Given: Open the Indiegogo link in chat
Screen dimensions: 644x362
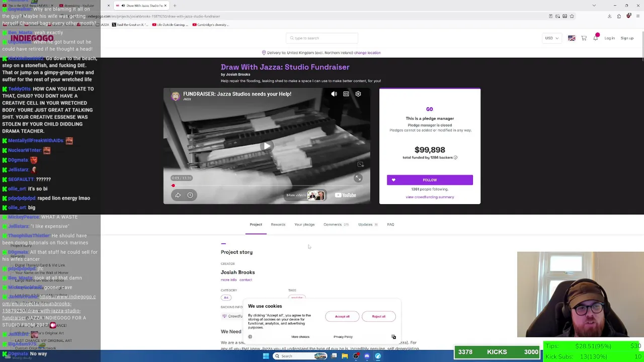Looking at the screenshot, I should tap(49, 307).
